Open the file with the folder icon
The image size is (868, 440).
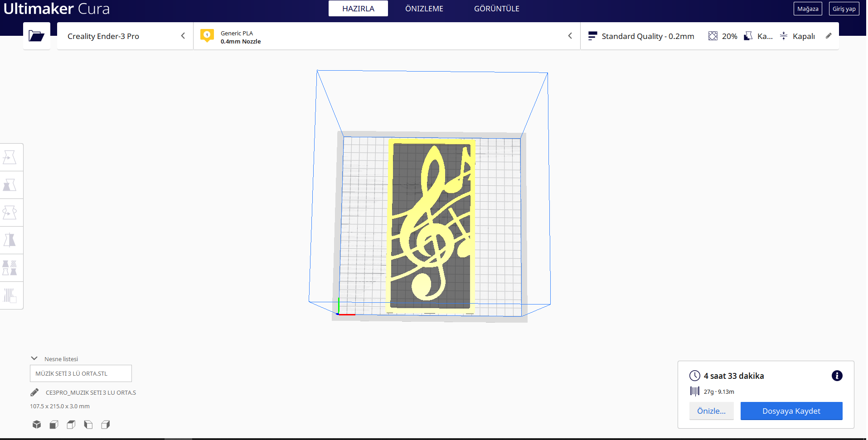pyautogui.click(x=36, y=35)
